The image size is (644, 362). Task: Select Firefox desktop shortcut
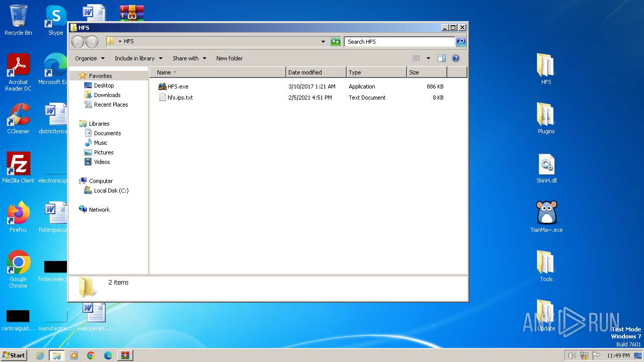pyautogui.click(x=18, y=217)
